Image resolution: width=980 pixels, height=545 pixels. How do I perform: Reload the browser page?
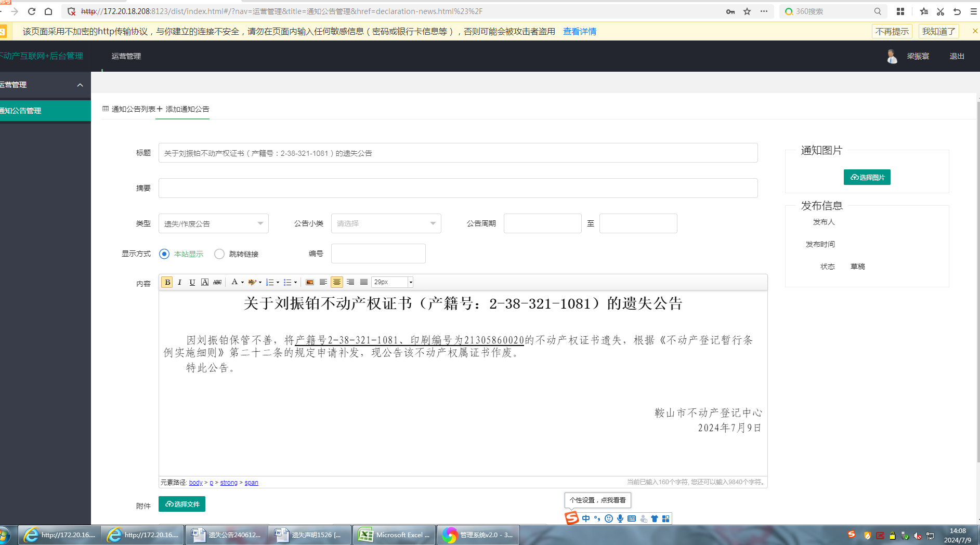tap(32, 11)
